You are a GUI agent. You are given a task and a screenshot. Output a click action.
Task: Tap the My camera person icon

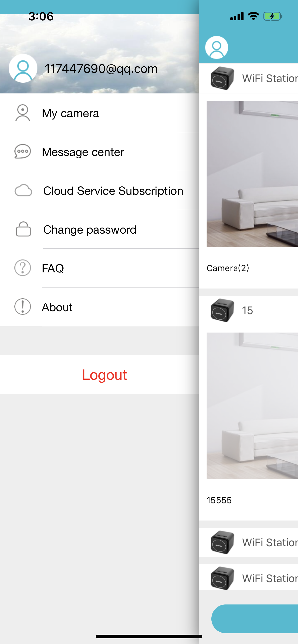pyautogui.click(x=23, y=113)
